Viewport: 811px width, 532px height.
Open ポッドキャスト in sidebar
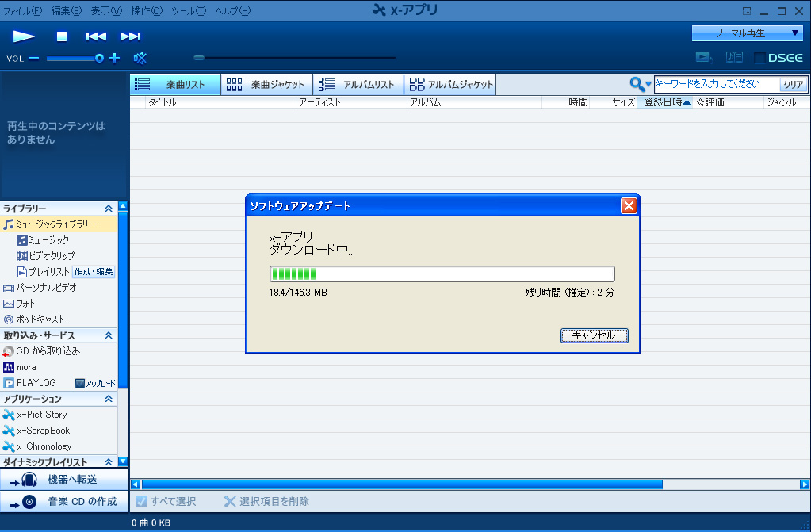click(34, 320)
